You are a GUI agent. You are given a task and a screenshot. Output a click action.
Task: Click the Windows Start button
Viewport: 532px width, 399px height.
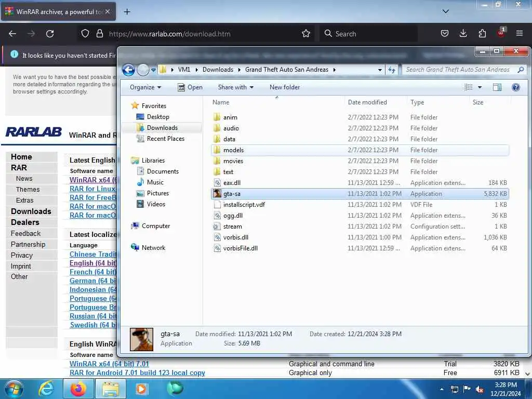[x=14, y=389]
